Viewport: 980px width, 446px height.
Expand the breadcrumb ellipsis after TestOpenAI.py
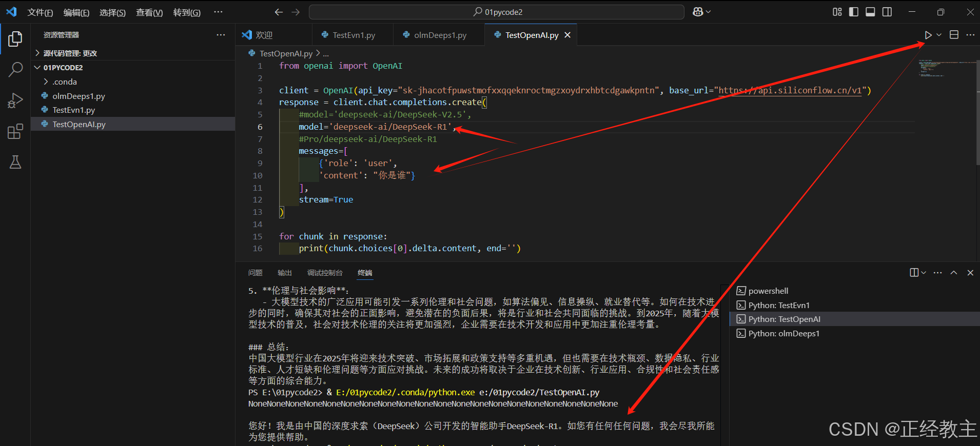click(326, 53)
